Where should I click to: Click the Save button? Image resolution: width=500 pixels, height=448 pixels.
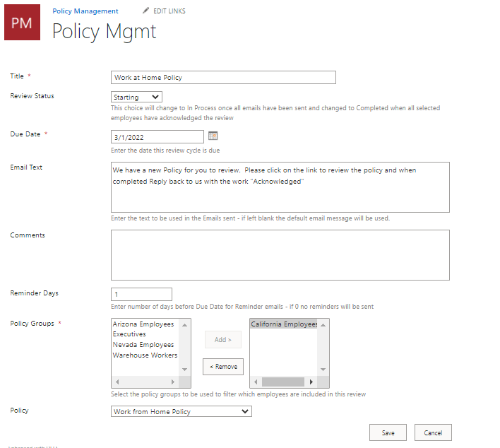coord(388,432)
